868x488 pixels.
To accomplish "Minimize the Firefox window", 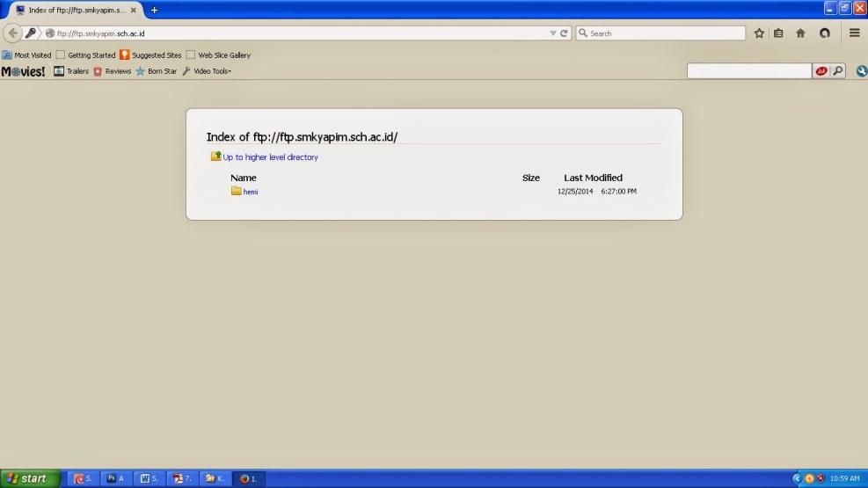I will [x=830, y=8].
